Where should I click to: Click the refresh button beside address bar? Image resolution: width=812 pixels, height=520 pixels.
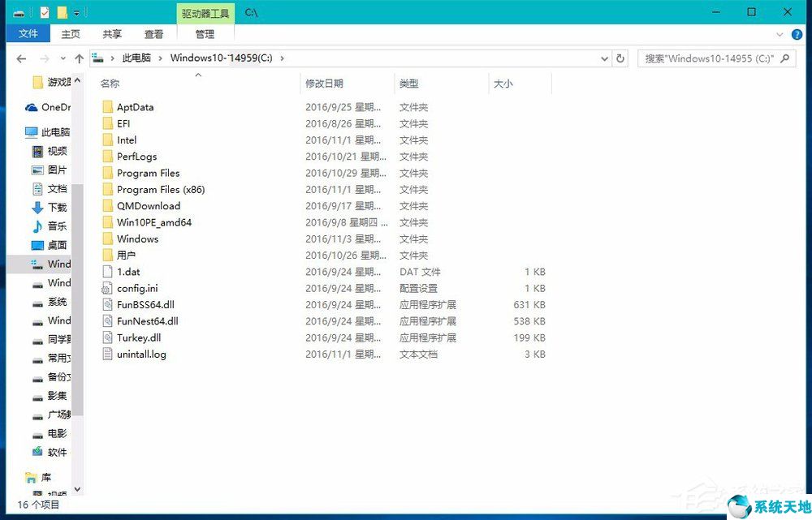620,58
